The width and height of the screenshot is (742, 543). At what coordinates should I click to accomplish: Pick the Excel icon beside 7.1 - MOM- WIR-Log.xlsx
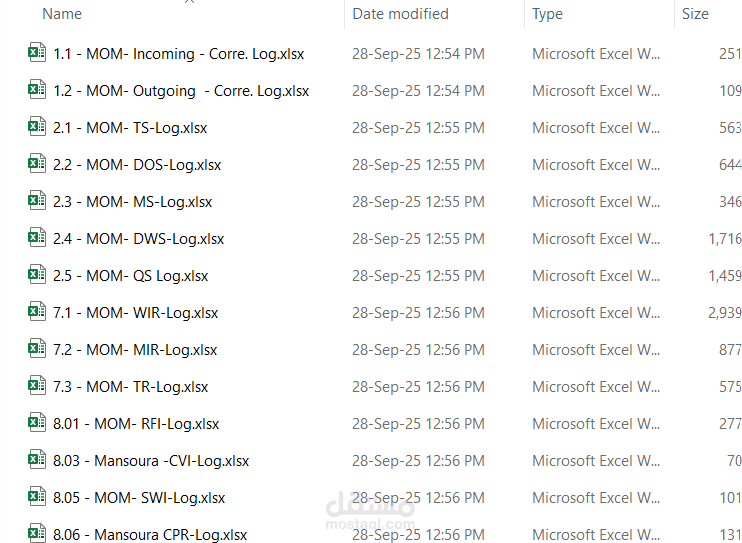coord(37,312)
